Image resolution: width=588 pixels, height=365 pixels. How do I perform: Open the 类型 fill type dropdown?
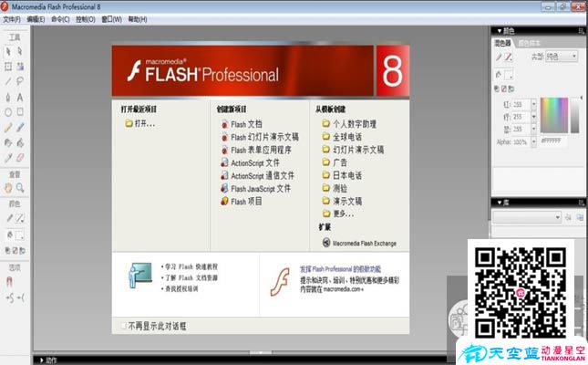click(562, 57)
